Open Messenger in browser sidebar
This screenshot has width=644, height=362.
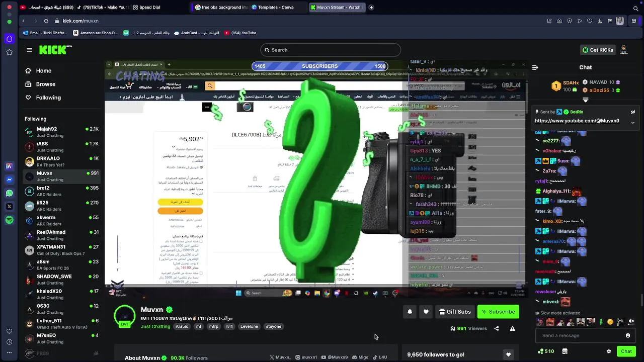pyautogui.click(x=9, y=179)
